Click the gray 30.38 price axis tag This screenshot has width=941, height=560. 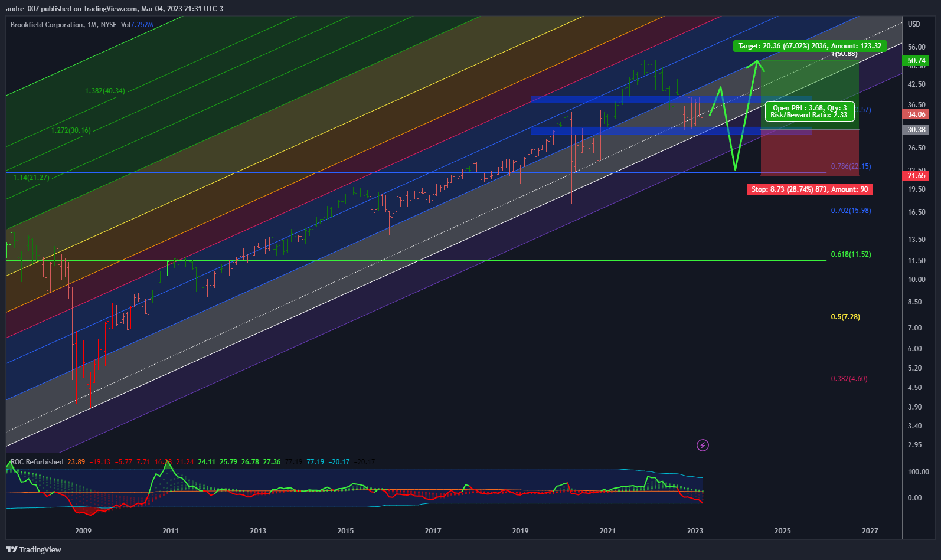click(917, 130)
